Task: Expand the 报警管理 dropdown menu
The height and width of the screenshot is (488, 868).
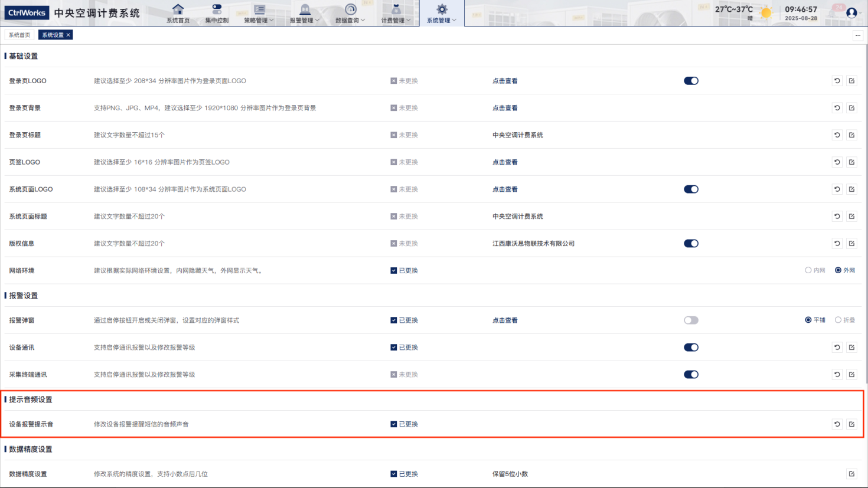Action: pos(304,14)
